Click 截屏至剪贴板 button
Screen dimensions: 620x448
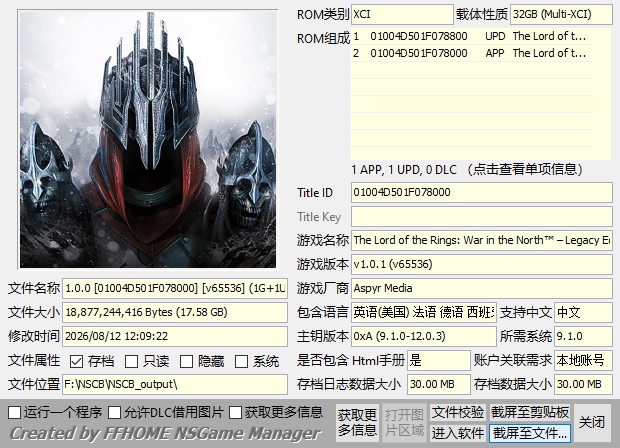(530, 412)
